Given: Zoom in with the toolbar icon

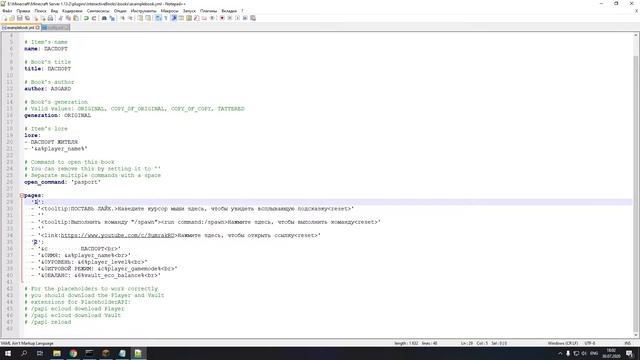Looking at the screenshot, I should pyautogui.click(x=122, y=18).
